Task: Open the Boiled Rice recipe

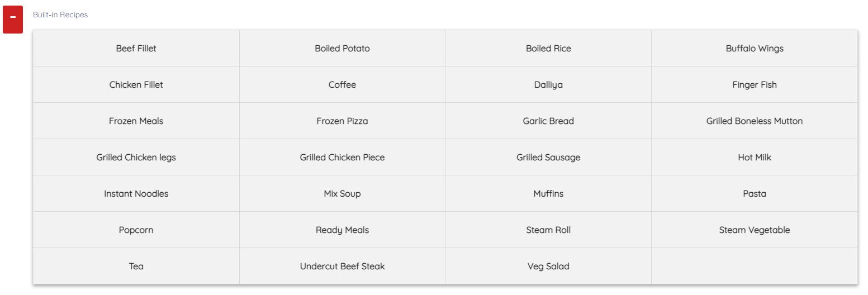Action: click(548, 49)
